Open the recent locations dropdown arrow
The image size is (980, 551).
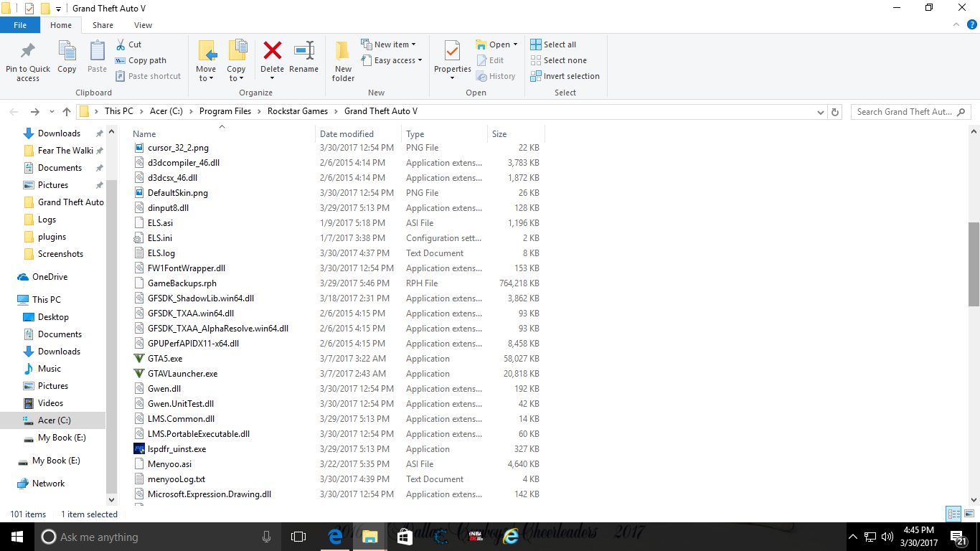click(52, 112)
